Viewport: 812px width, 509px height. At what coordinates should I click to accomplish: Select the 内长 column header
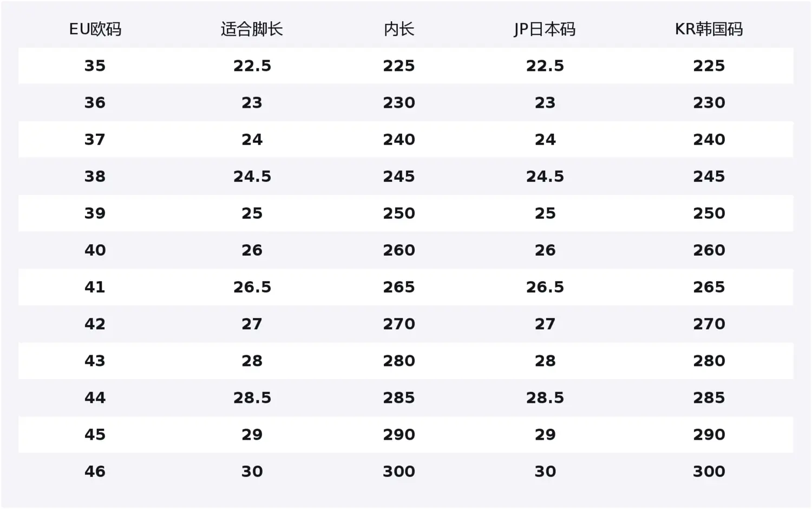[399, 29]
